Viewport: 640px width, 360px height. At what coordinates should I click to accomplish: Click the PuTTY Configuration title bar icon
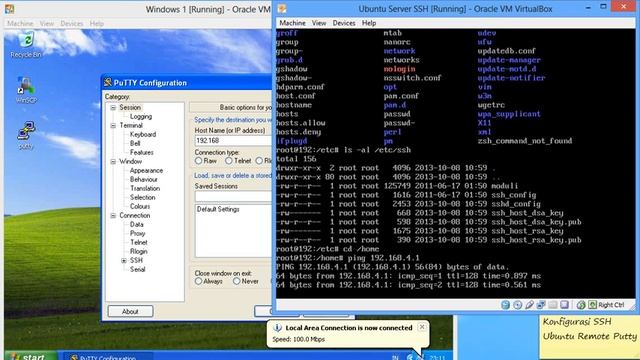click(x=108, y=82)
